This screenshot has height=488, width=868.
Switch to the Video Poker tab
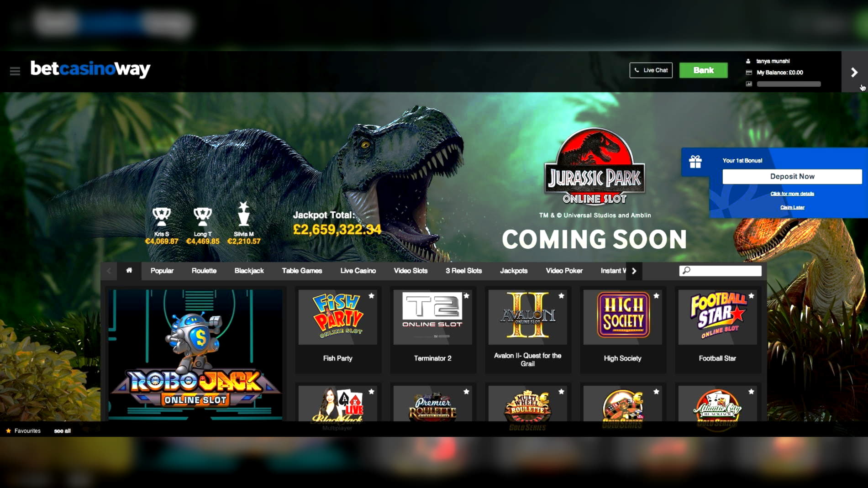564,271
